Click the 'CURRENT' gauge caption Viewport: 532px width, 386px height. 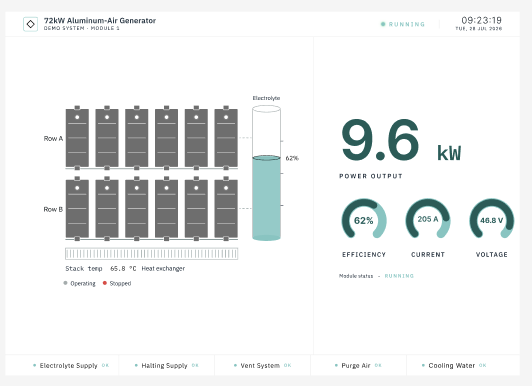(x=428, y=254)
